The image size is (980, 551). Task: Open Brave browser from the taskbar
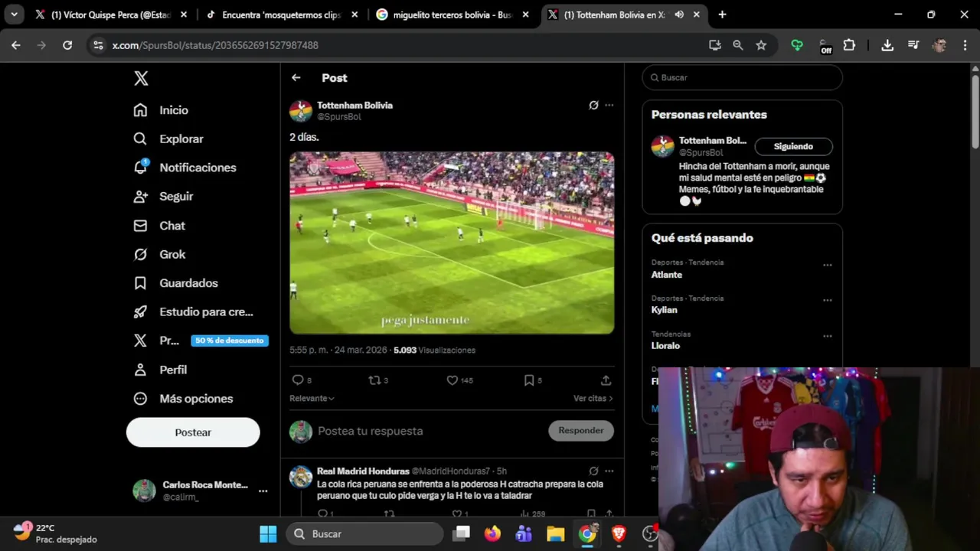click(x=619, y=534)
